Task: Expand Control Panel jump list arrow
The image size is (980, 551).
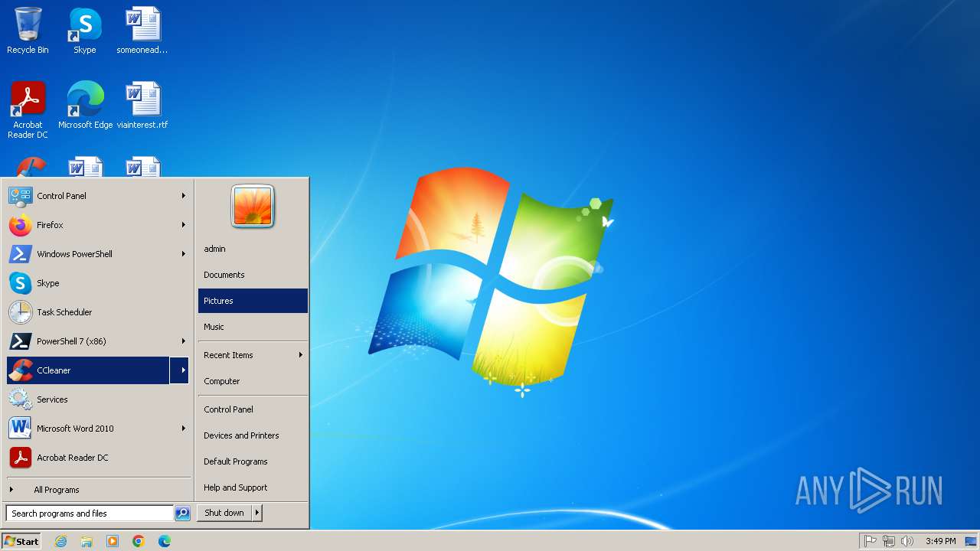Action: [x=183, y=196]
